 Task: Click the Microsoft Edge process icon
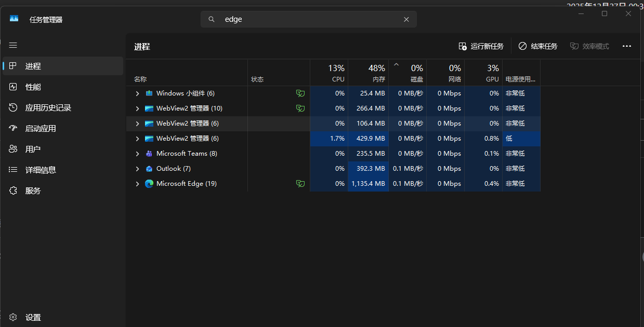coord(149,184)
